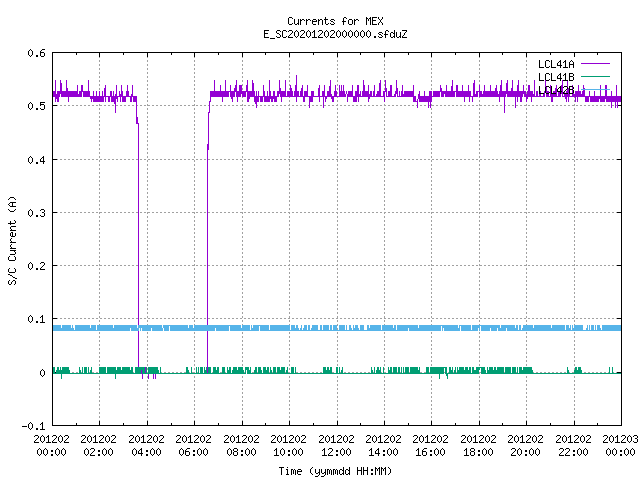Click the purple LCL41A legend line sample
This screenshot has width=640, height=480.
point(595,64)
